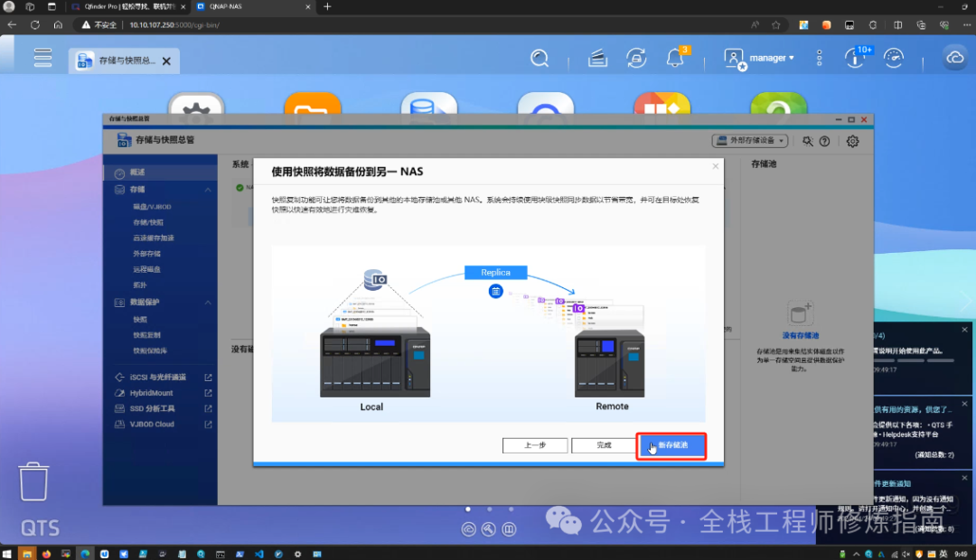
Task: Go to the second desktop page dot
Action: pyautogui.click(x=490, y=509)
